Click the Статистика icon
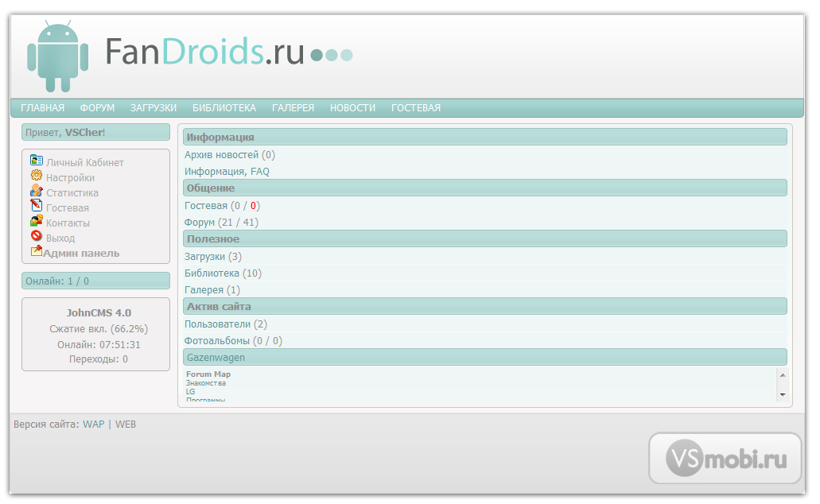Screen dimensions: 820x504 36,190
